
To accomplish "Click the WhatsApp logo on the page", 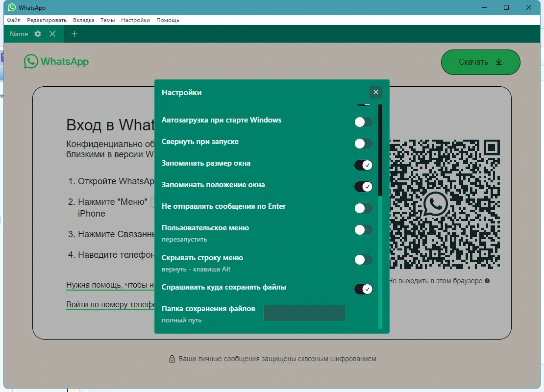I will (x=56, y=61).
